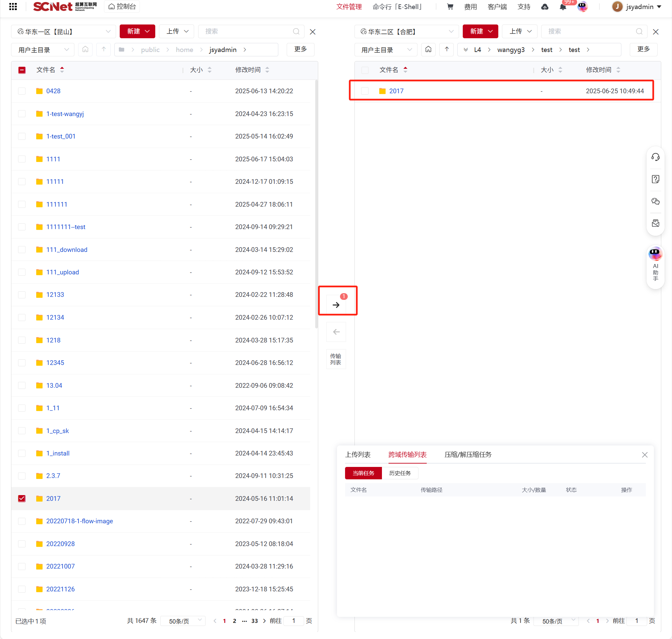Viewport: 672px width, 639px height.
Task: Click the cloud upload icon in header
Action: click(544, 7)
